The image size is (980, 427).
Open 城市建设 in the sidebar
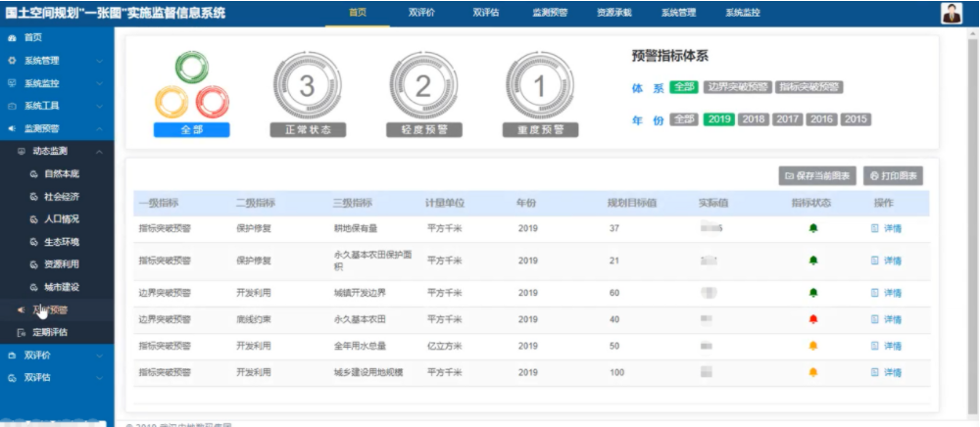57,287
